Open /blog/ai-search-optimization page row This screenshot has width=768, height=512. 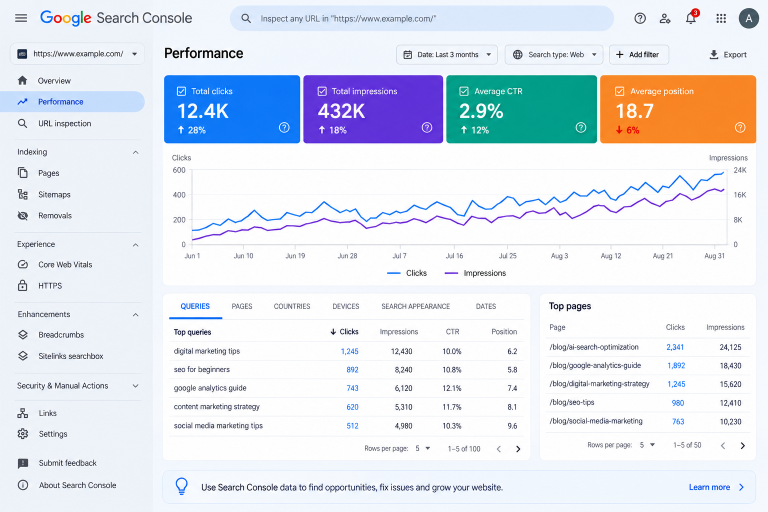coord(648,347)
